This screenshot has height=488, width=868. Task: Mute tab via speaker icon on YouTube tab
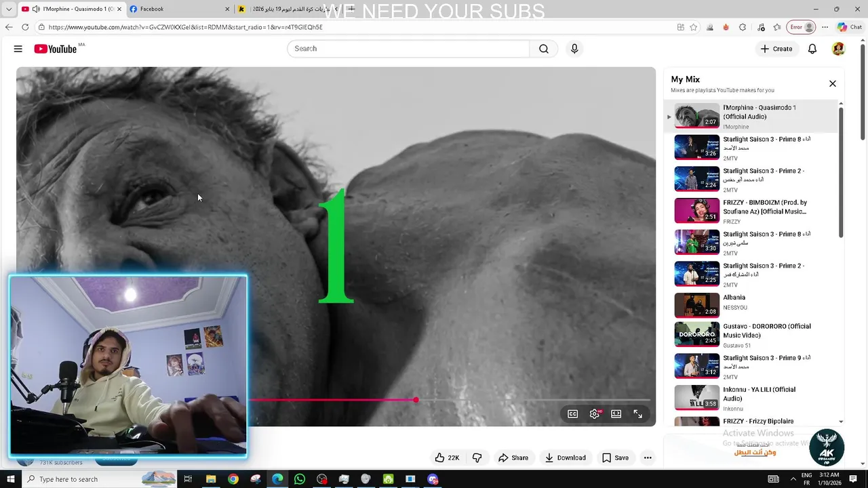click(35, 9)
